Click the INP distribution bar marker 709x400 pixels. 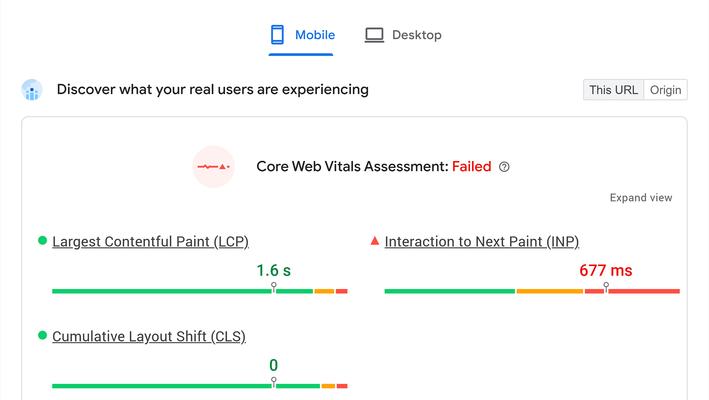pyautogui.click(x=606, y=287)
